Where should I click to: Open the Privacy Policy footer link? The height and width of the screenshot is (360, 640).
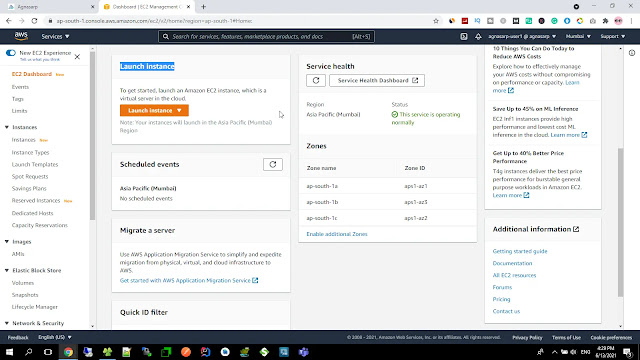[527, 337]
